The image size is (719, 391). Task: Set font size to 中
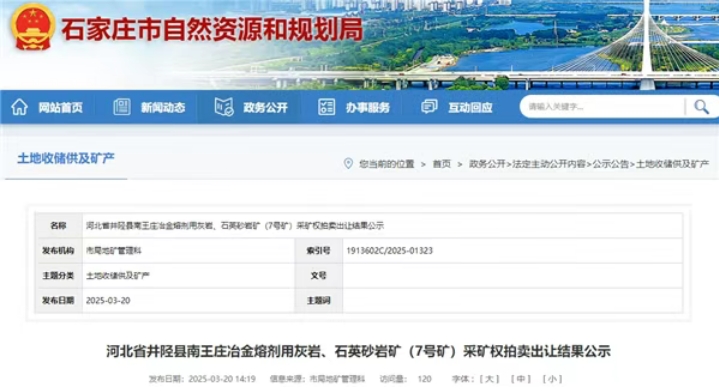click(x=521, y=379)
